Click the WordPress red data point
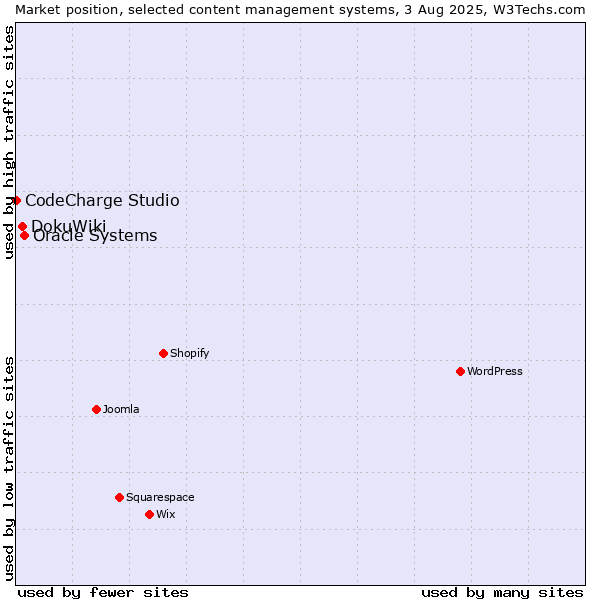The height and width of the screenshot is (600, 600). coord(460,371)
